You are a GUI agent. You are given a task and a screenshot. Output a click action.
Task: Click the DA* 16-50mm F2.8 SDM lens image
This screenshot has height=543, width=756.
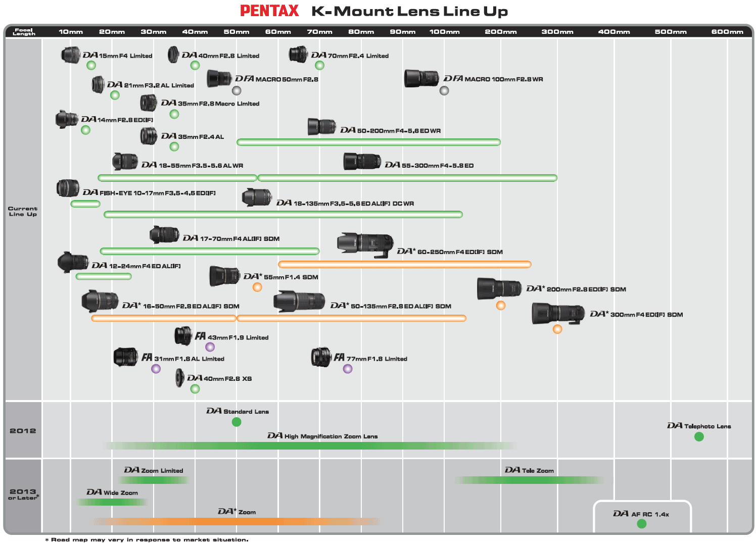point(100,302)
